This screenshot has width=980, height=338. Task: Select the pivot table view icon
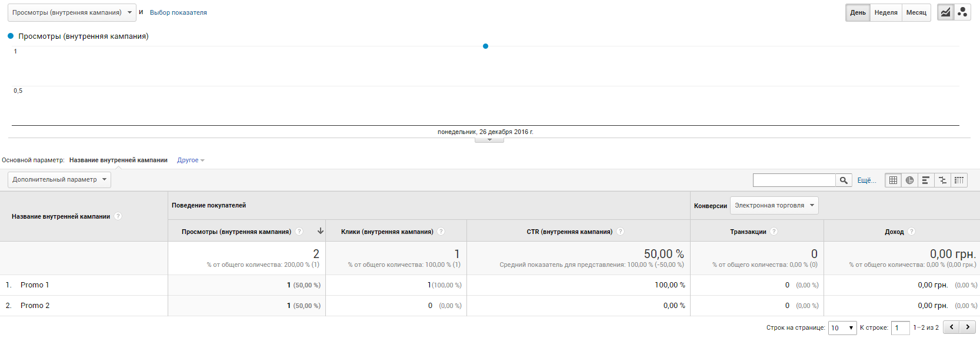[959, 180]
